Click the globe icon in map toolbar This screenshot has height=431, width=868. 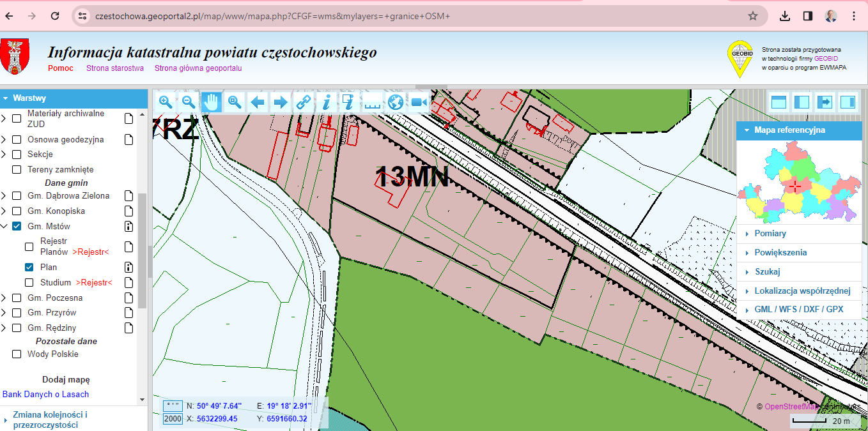396,102
